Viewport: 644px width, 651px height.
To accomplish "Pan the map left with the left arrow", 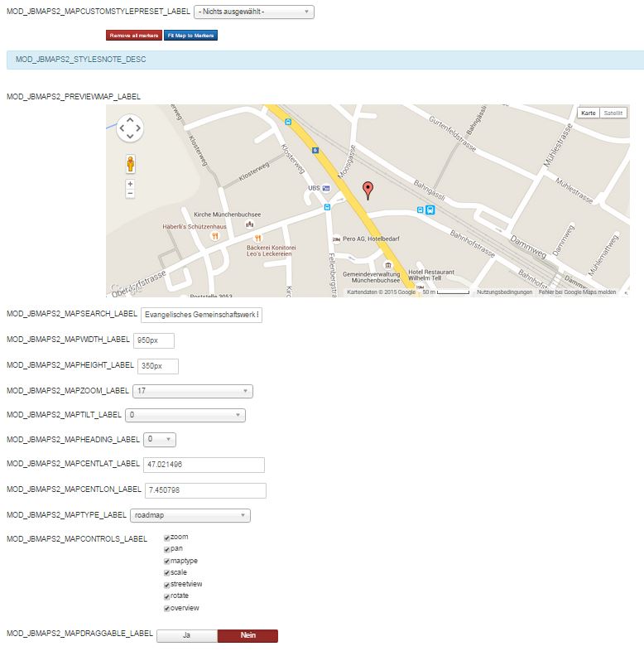I will (122, 128).
